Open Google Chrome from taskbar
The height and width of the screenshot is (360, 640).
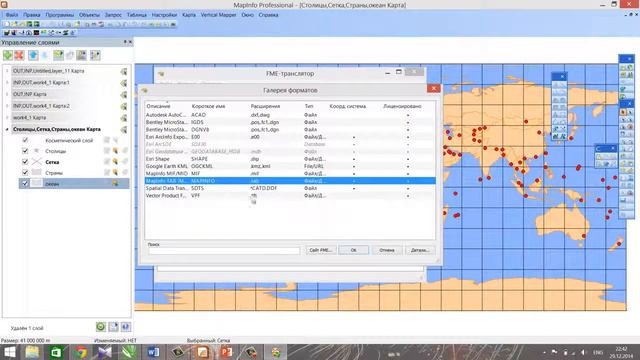point(81,352)
